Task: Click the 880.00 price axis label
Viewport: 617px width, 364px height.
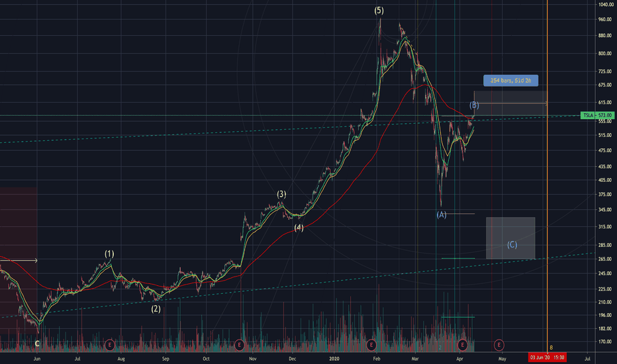Action: (605, 36)
